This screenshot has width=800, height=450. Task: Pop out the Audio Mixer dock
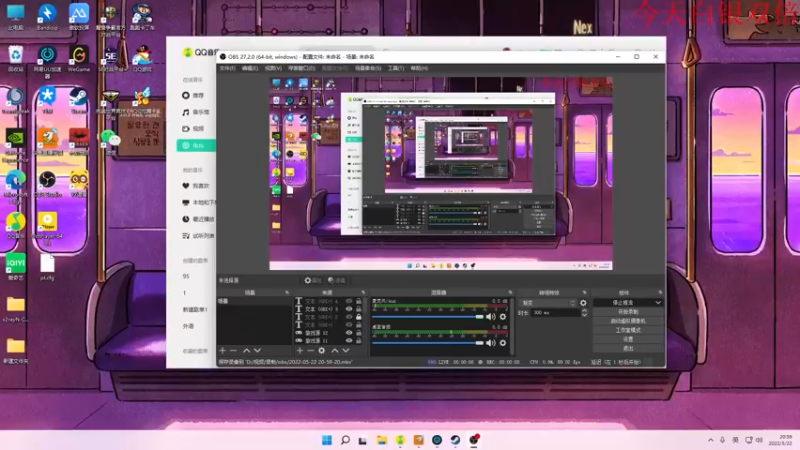[510, 292]
